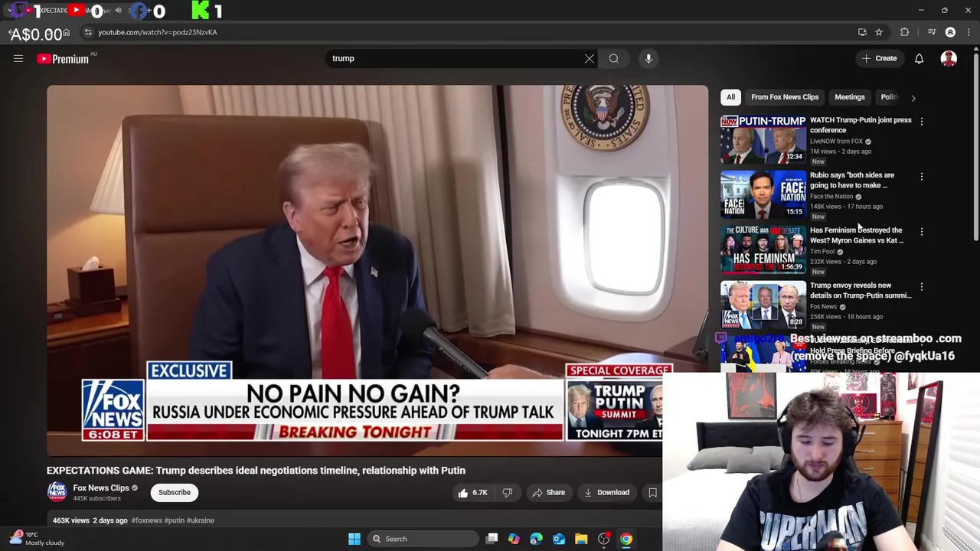
Task: Open 'Rubio says both sides' video title
Action: tap(852, 180)
